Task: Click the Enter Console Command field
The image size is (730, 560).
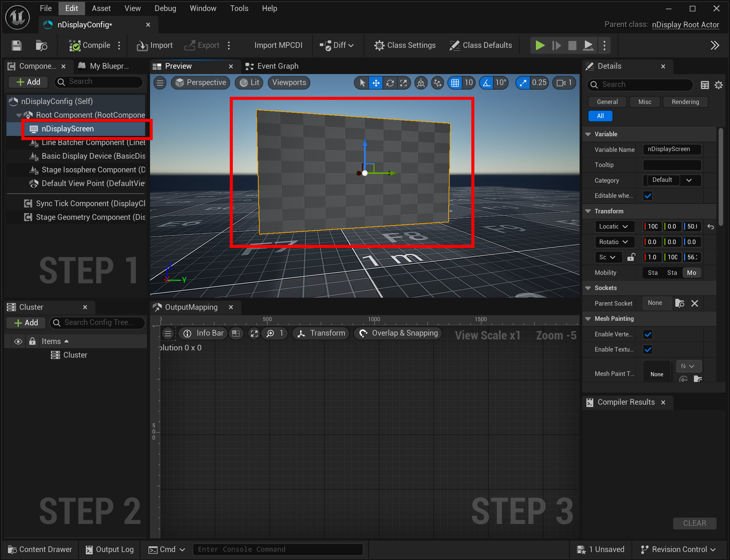Action: (277, 549)
